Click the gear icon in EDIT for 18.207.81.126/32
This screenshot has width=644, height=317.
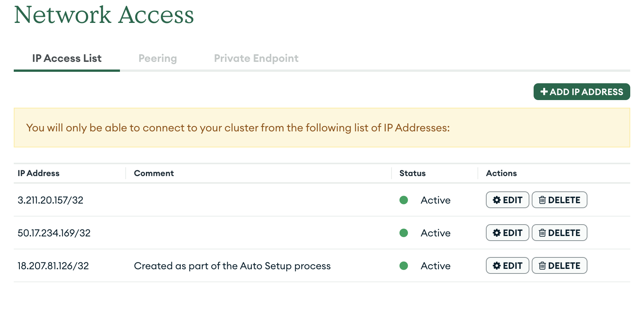tap(496, 265)
